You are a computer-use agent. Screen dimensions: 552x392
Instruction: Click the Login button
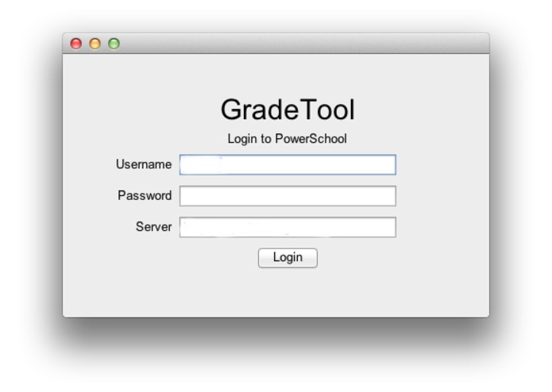click(288, 258)
